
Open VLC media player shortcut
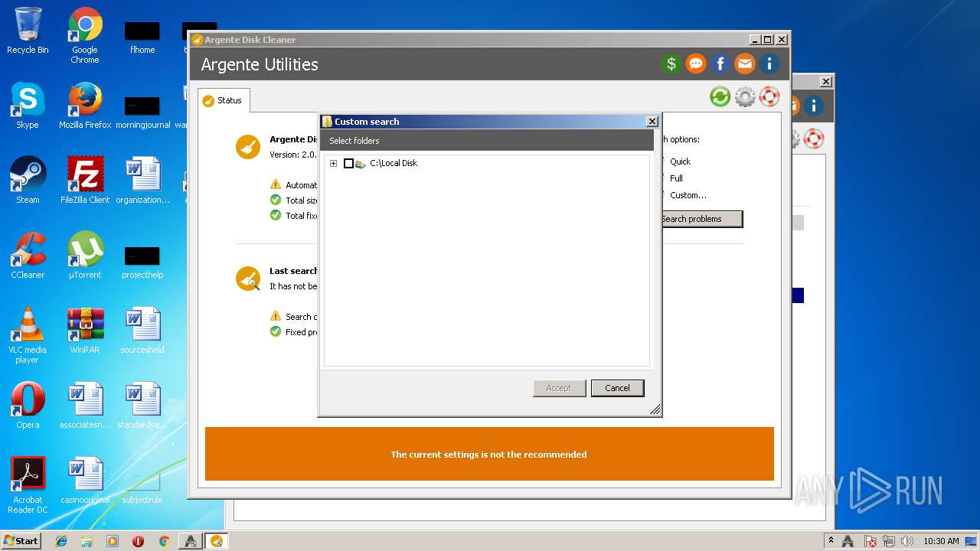point(28,335)
